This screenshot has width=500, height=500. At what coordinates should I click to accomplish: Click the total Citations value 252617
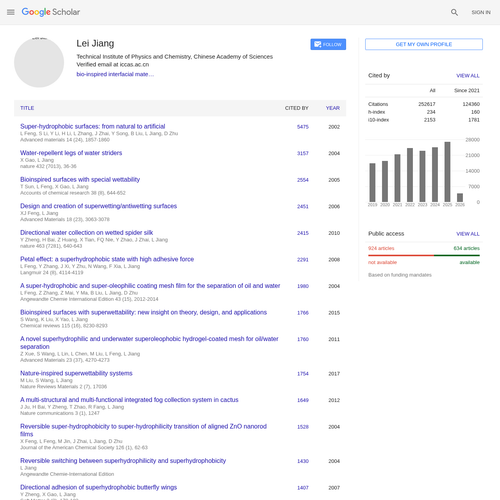click(x=427, y=104)
